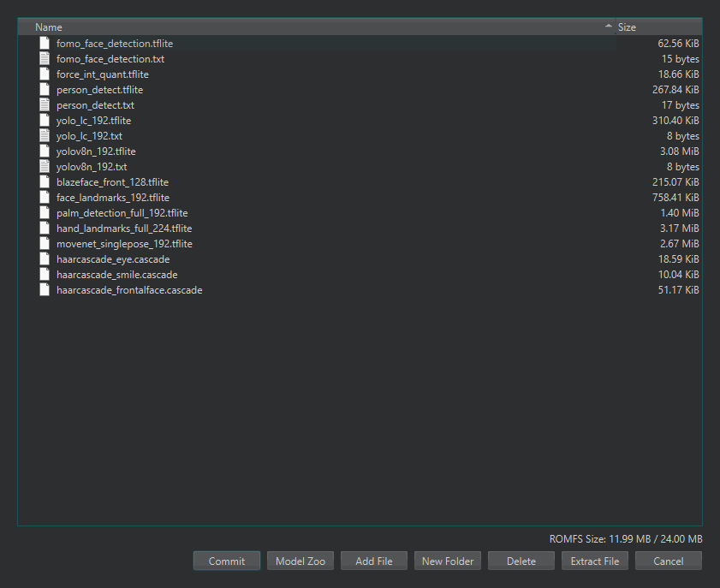
Task: Select the person_detect.txt file name
Action: click(95, 105)
